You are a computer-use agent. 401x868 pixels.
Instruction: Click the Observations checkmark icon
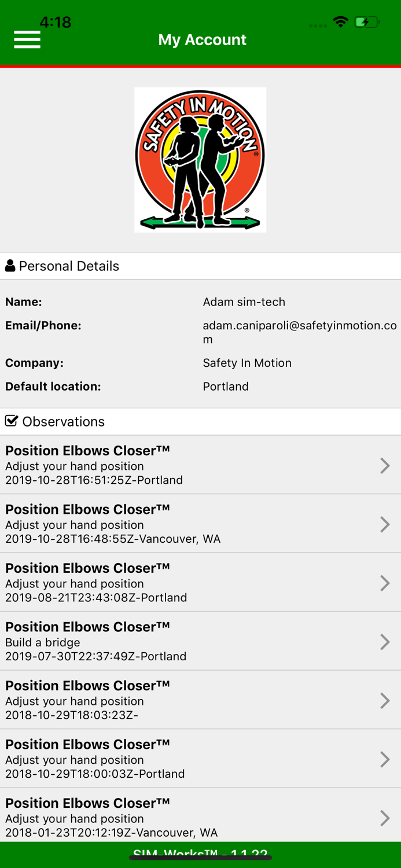tap(12, 421)
